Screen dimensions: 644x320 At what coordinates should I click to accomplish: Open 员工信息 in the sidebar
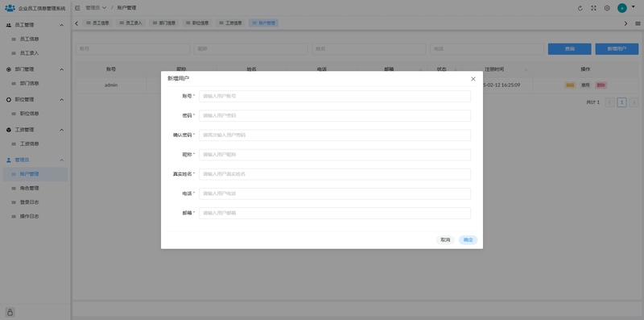tap(35, 39)
